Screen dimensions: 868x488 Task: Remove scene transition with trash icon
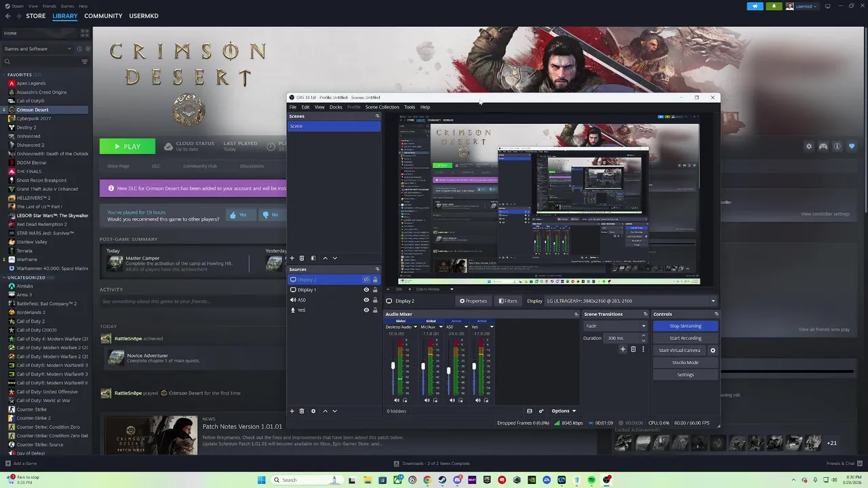(633, 349)
